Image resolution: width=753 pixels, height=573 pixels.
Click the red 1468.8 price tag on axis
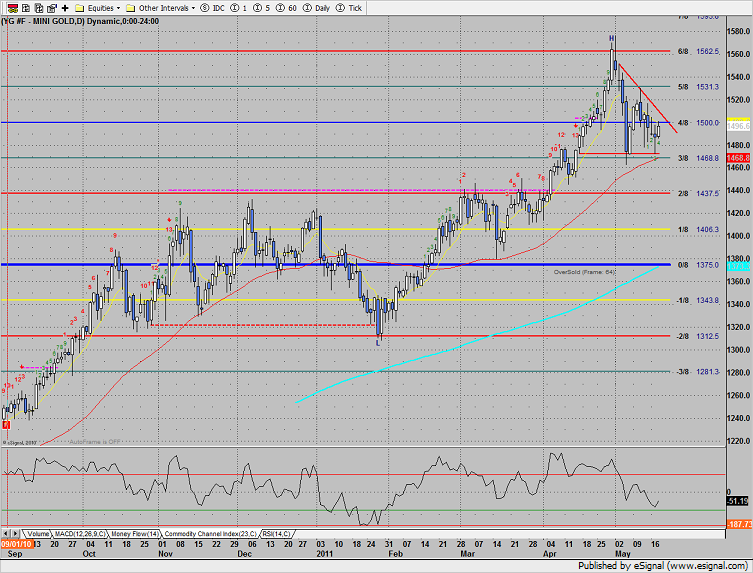pyautogui.click(x=738, y=158)
